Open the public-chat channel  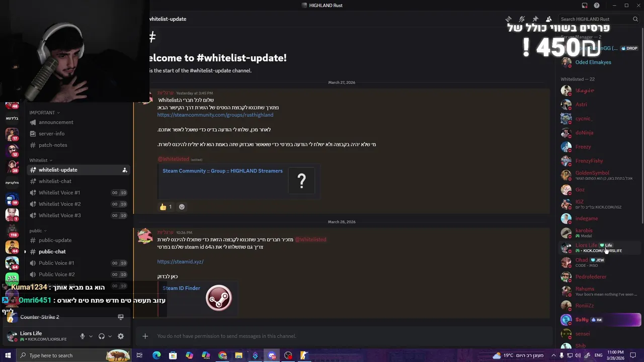pos(78,252)
